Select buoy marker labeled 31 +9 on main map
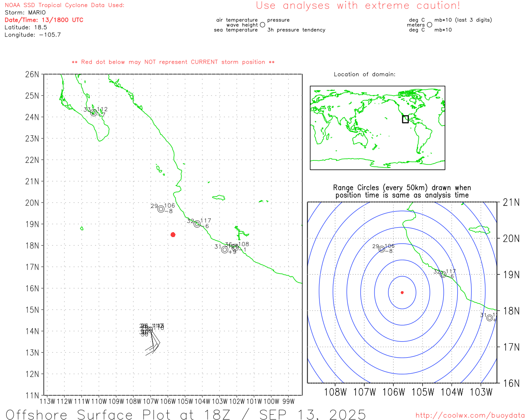Screen dimensions: 525x420 point(224,250)
